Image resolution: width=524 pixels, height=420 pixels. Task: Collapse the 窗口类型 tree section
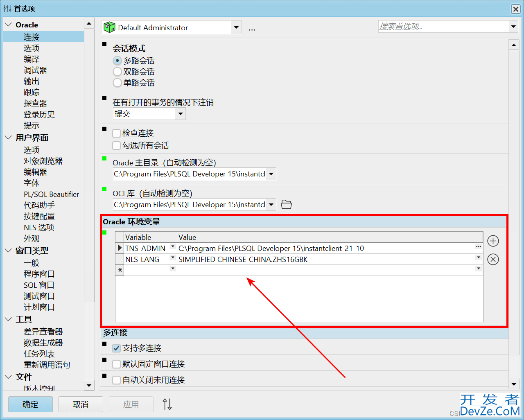pos(8,250)
